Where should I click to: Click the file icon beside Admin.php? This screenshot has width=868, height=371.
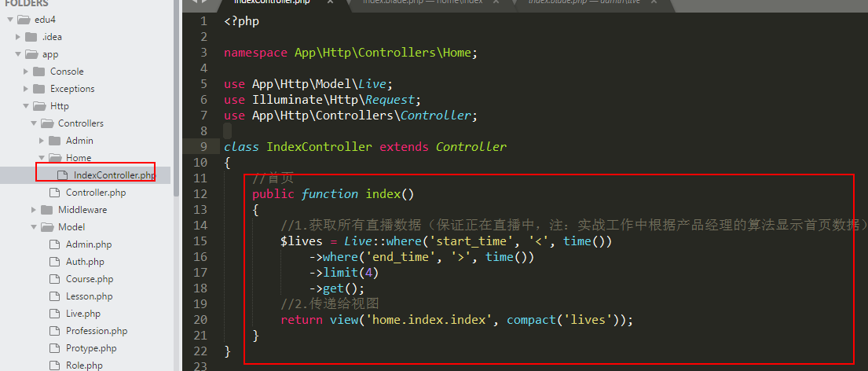54,244
